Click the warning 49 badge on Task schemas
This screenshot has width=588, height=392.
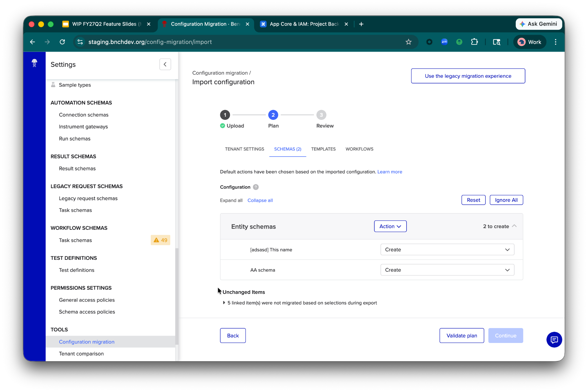(160, 240)
